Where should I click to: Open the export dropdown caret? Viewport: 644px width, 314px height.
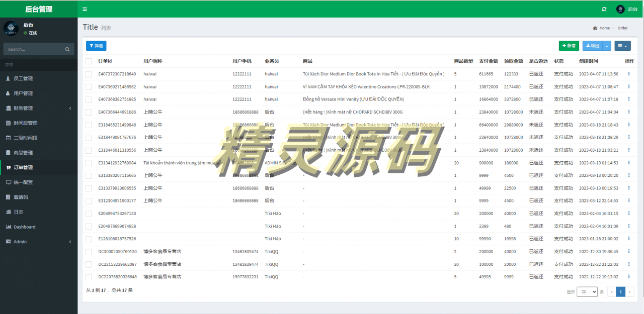(607, 46)
